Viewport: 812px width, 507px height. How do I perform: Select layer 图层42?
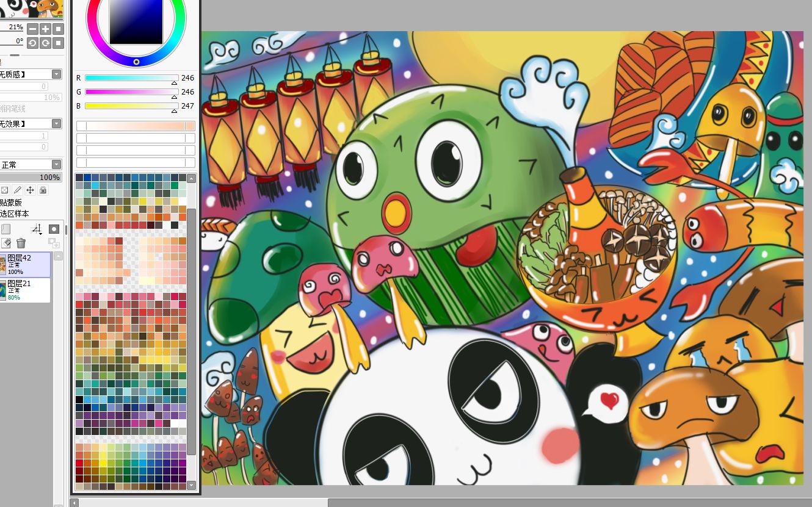click(x=26, y=265)
